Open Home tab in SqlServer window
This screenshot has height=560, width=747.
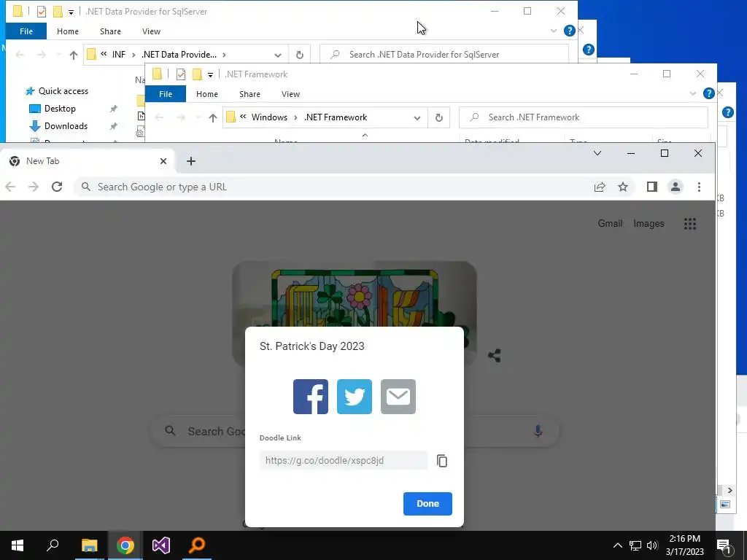pos(68,31)
